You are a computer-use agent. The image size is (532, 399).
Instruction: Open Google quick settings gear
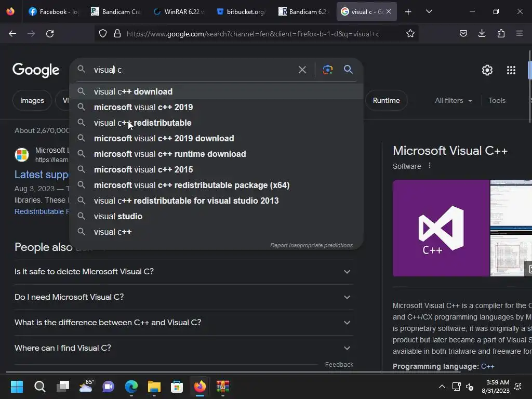(x=487, y=70)
